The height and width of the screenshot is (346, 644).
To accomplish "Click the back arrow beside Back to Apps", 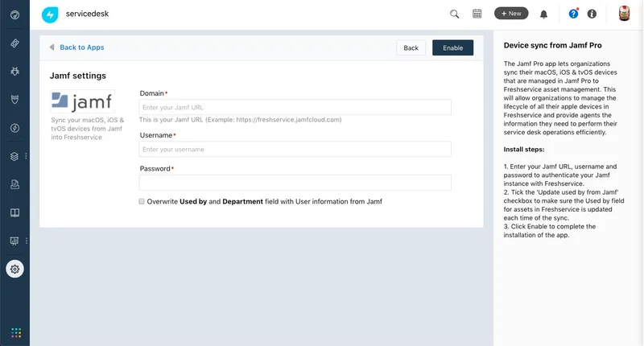I will [52, 47].
